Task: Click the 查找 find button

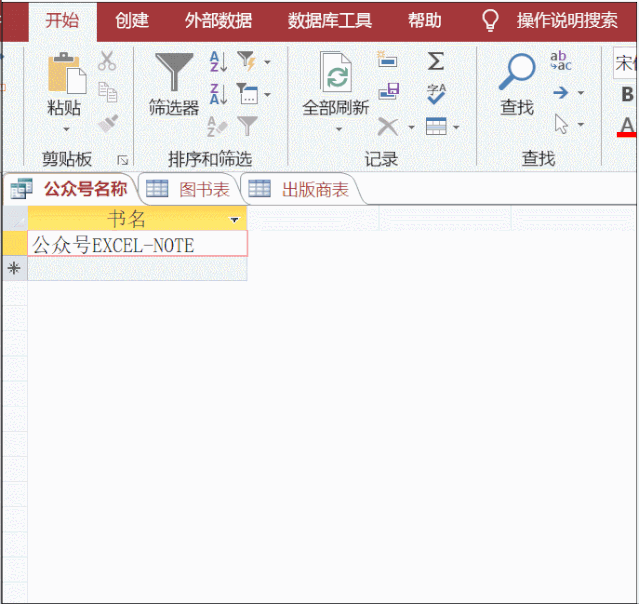Action: (x=517, y=84)
